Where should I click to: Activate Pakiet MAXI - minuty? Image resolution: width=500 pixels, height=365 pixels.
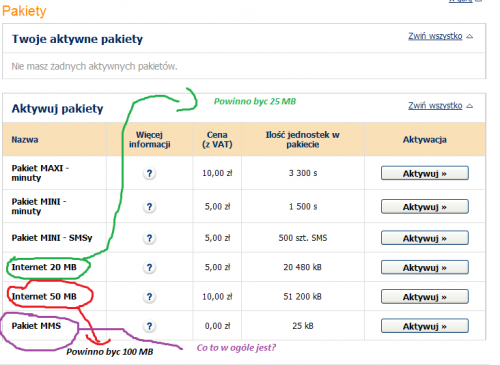pyautogui.click(x=425, y=173)
